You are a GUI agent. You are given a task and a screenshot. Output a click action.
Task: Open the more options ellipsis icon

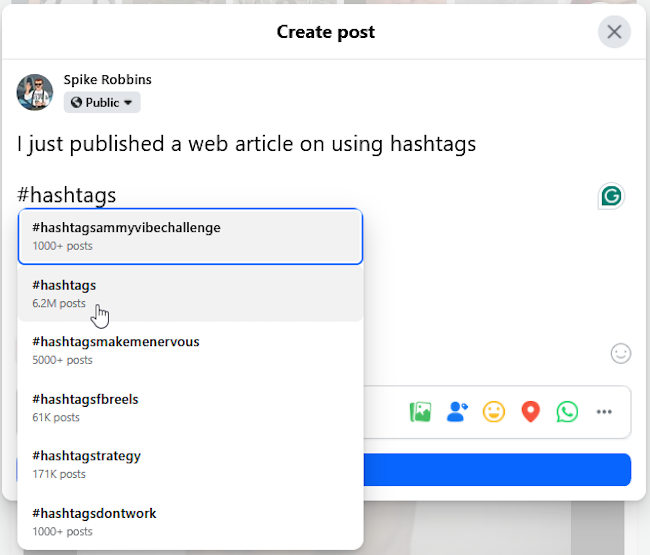point(604,412)
